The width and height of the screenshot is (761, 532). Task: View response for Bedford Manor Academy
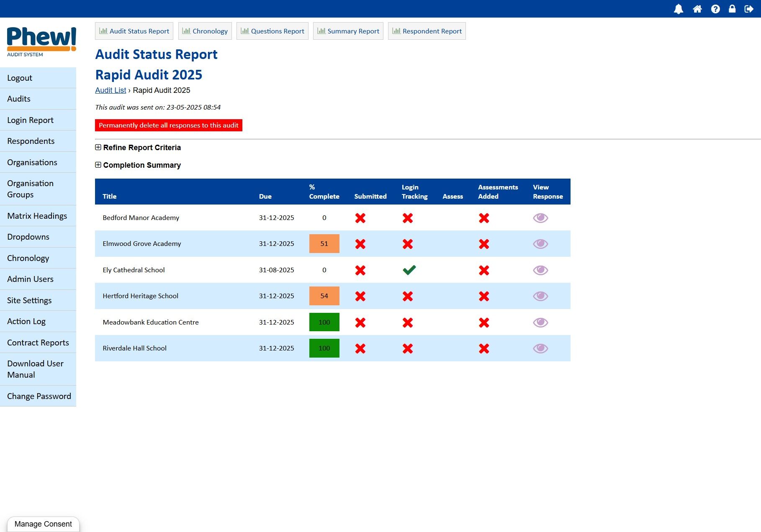click(x=540, y=218)
